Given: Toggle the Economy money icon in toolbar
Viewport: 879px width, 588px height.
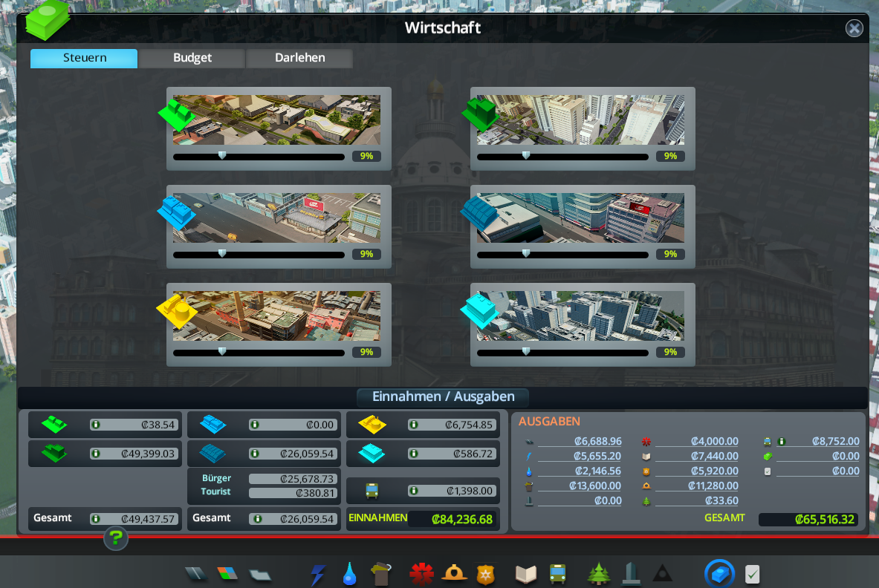Looking at the screenshot, I should [x=719, y=573].
